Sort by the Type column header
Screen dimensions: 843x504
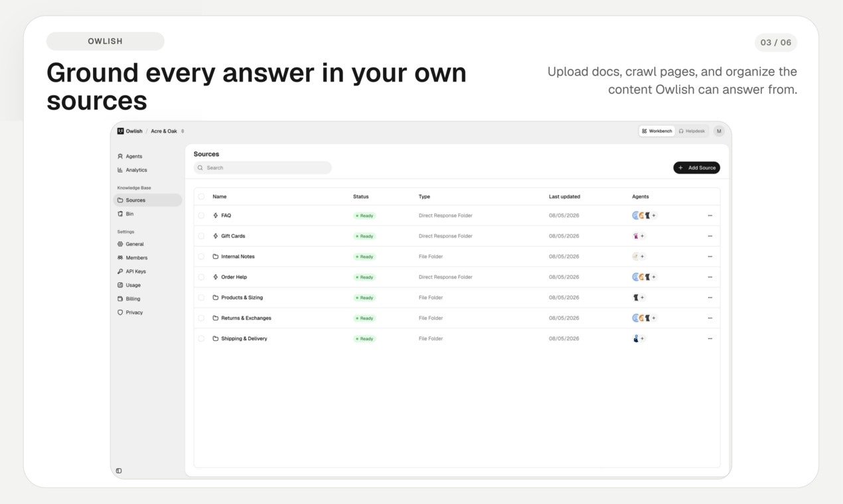[x=425, y=197]
